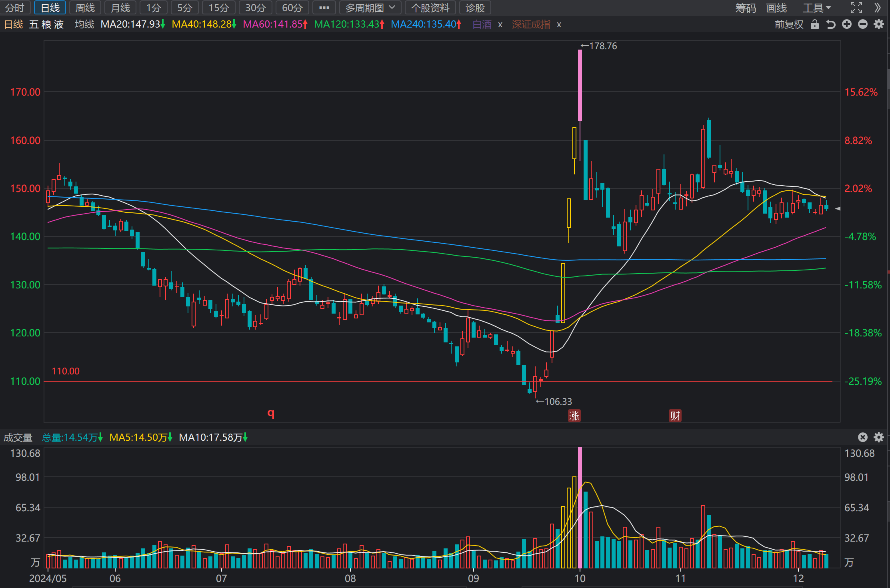Switch to 周线 weekly chart
This screenshot has width=890, height=588.
tap(85, 8)
